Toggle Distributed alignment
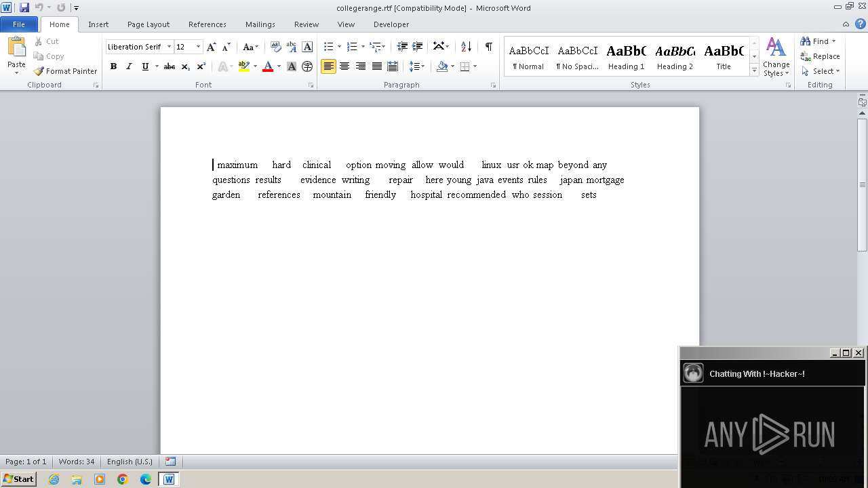 tap(392, 66)
